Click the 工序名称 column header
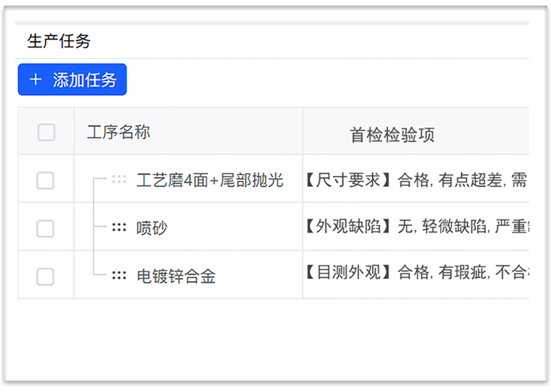551x392 pixels. [x=118, y=132]
